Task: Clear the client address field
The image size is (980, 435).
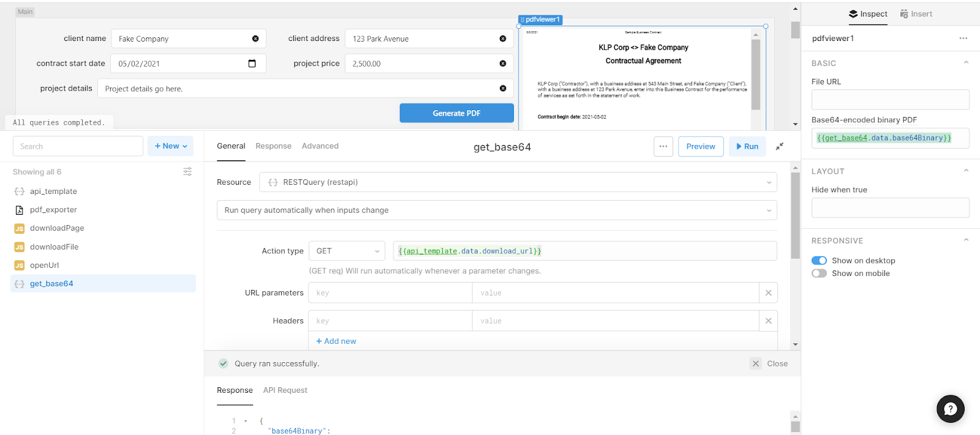Action: pyautogui.click(x=503, y=39)
